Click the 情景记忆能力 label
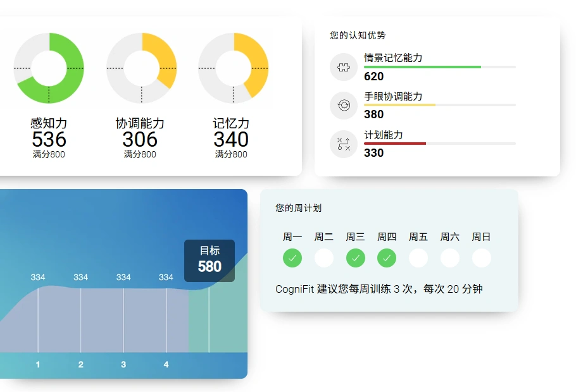Screen dimensions: 576x392 pyautogui.click(x=393, y=58)
